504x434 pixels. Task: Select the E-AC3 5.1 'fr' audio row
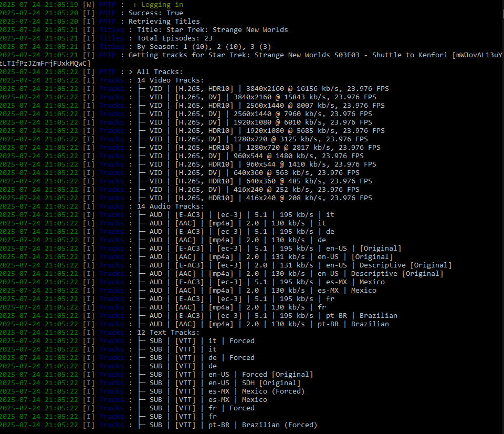[236, 298]
